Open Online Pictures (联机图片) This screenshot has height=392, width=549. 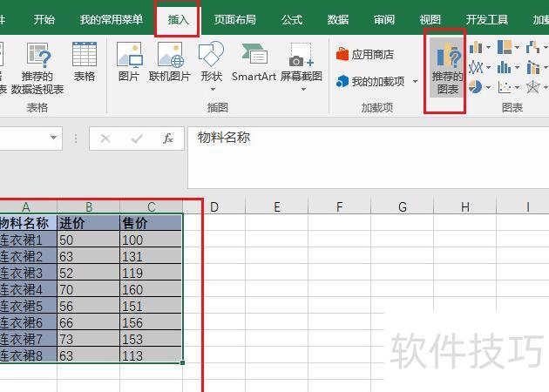[x=169, y=63]
